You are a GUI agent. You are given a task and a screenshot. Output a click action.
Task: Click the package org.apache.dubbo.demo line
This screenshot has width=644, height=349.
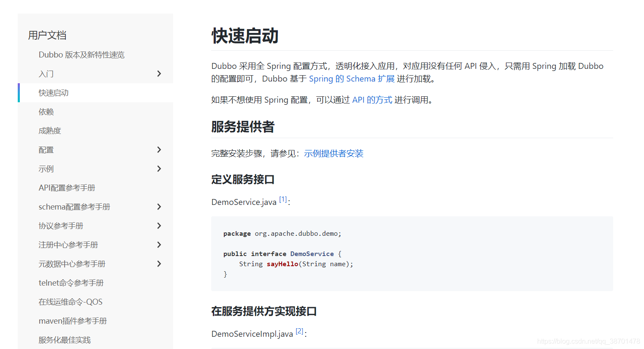pyautogui.click(x=282, y=234)
